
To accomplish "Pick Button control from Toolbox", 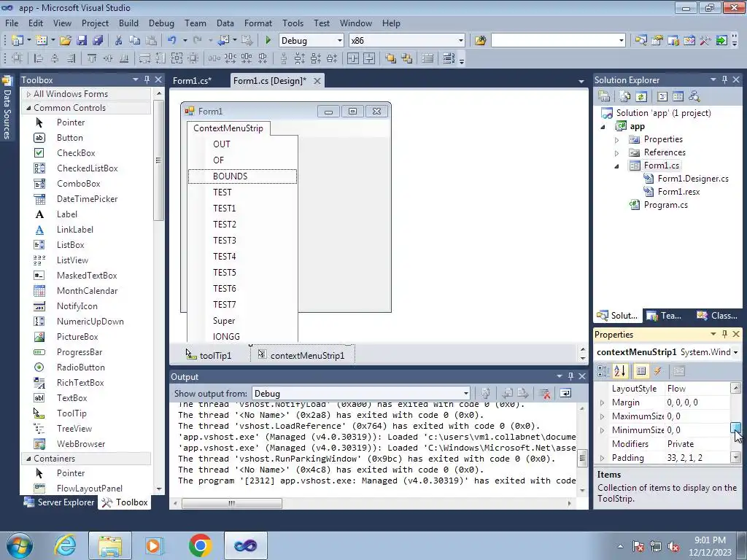I will tap(69, 138).
